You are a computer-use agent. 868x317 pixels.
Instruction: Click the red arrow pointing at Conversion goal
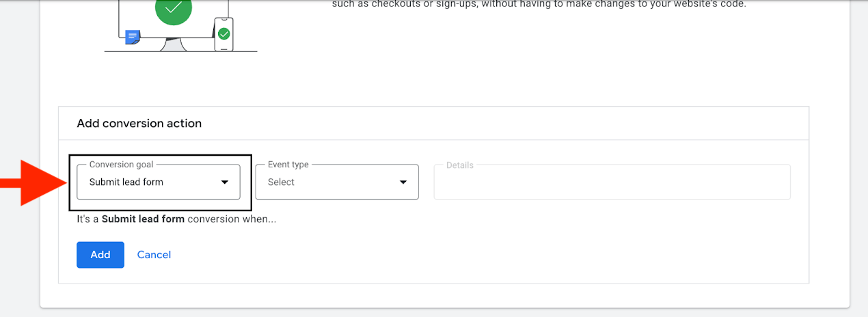click(x=33, y=182)
